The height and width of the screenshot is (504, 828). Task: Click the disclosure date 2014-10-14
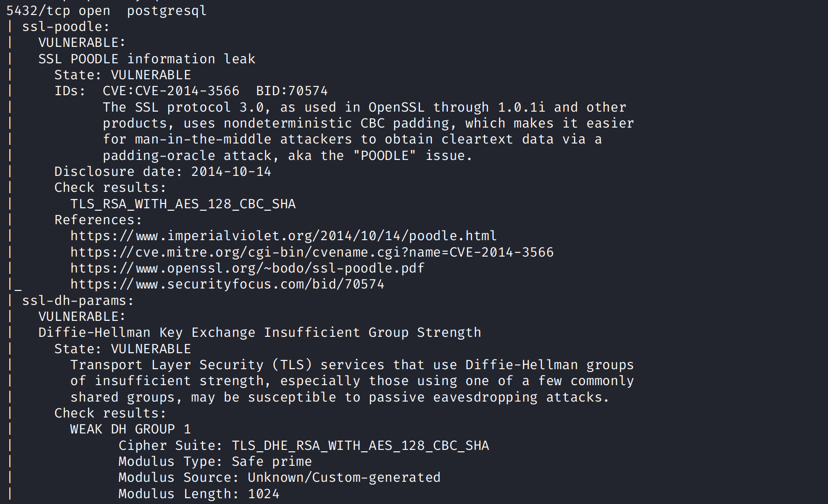pos(231,172)
